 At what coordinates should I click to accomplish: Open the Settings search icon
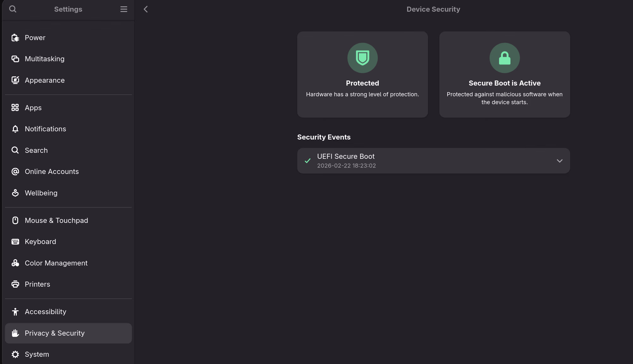(13, 9)
